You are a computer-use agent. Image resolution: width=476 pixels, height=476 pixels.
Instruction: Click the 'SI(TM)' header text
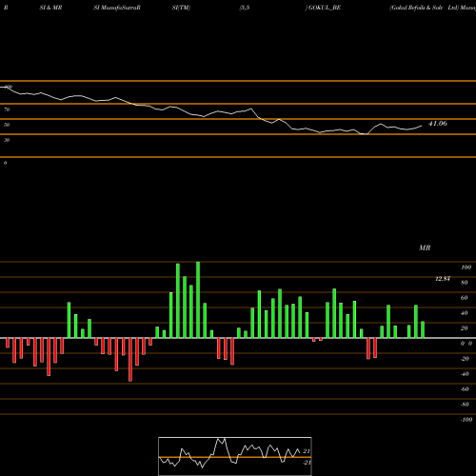[181, 8]
